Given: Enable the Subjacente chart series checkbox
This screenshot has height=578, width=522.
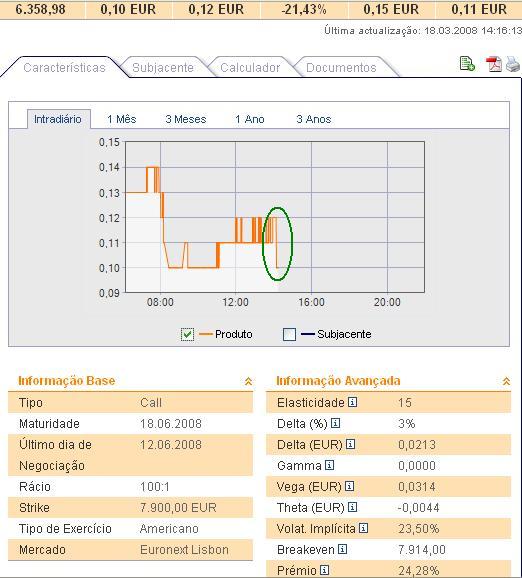Looking at the screenshot, I should (x=289, y=334).
